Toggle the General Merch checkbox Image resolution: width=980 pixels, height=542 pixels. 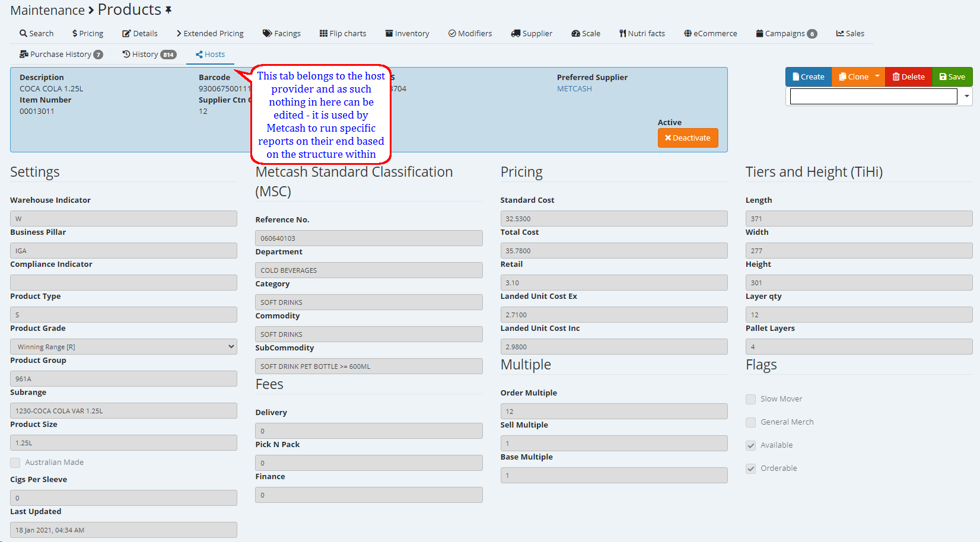pos(751,422)
